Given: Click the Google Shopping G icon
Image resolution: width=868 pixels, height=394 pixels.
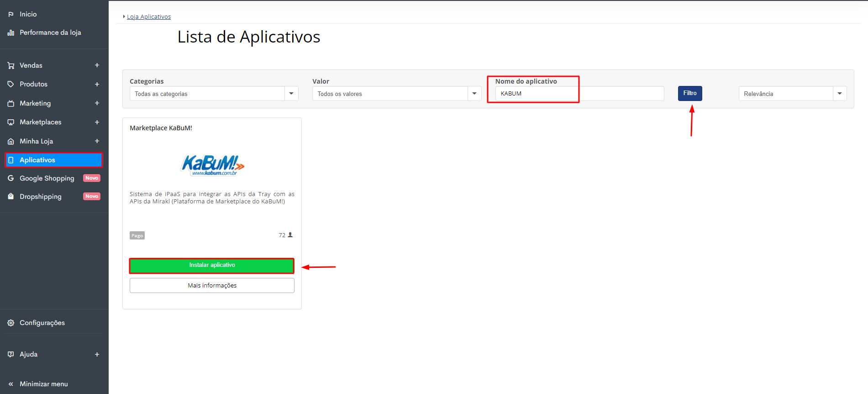Looking at the screenshot, I should tap(11, 178).
